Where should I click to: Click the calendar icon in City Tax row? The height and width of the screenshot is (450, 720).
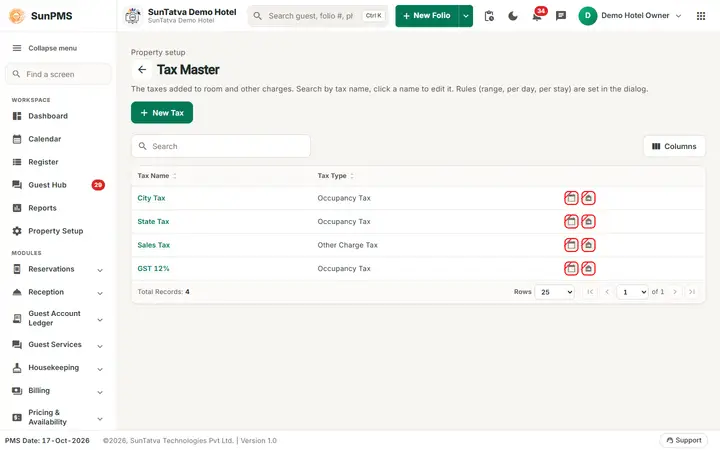pos(571,198)
